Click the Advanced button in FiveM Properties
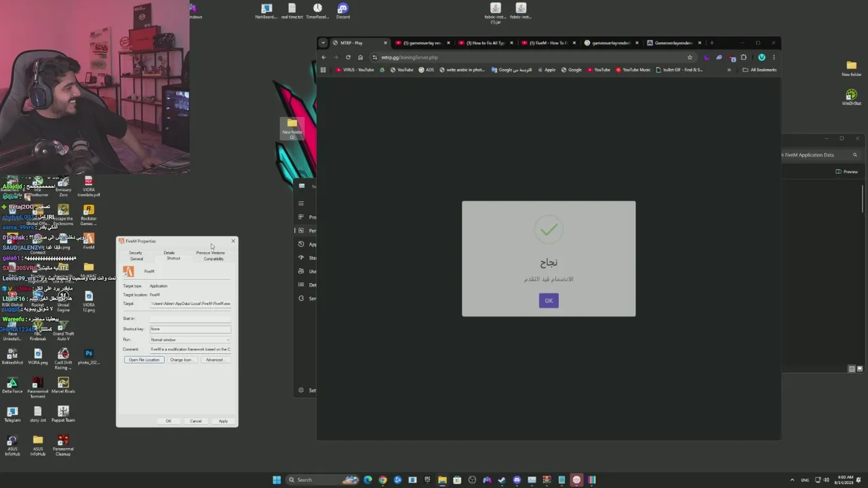Image resolution: width=868 pixels, height=488 pixels. (x=214, y=360)
